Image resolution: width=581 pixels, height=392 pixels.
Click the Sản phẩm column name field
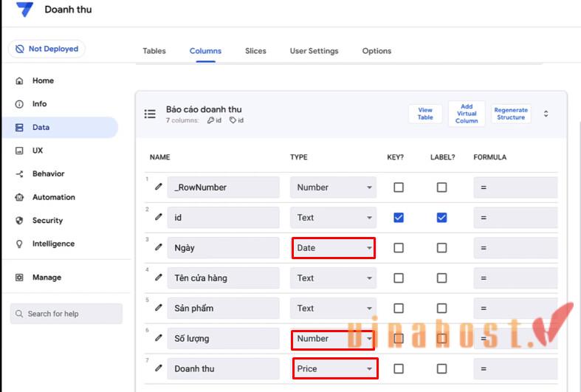click(224, 309)
